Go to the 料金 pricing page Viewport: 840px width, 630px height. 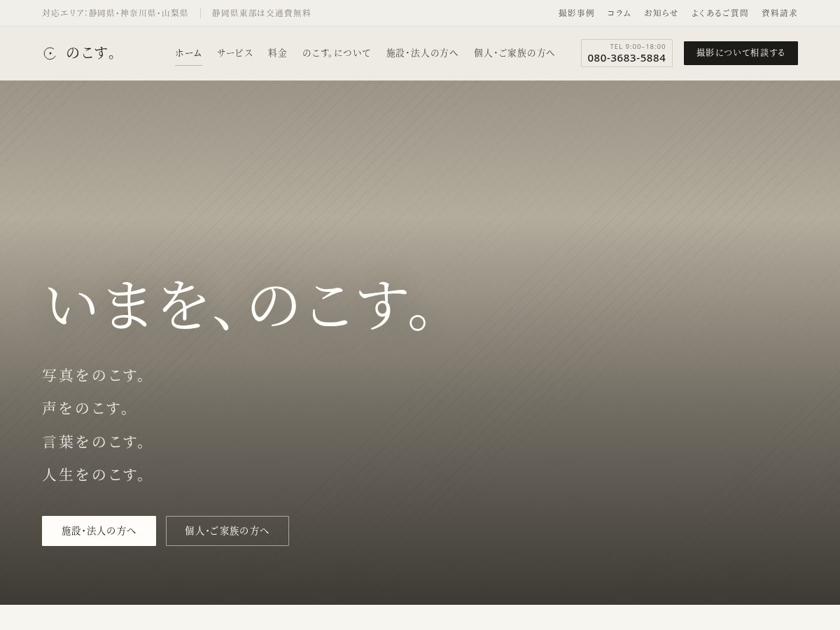pos(278,53)
